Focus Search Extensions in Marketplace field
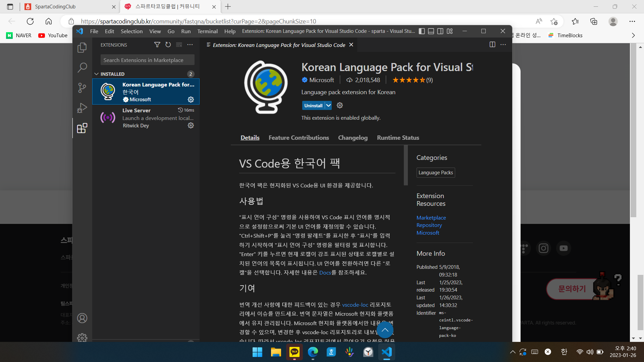 click(148, 60)
